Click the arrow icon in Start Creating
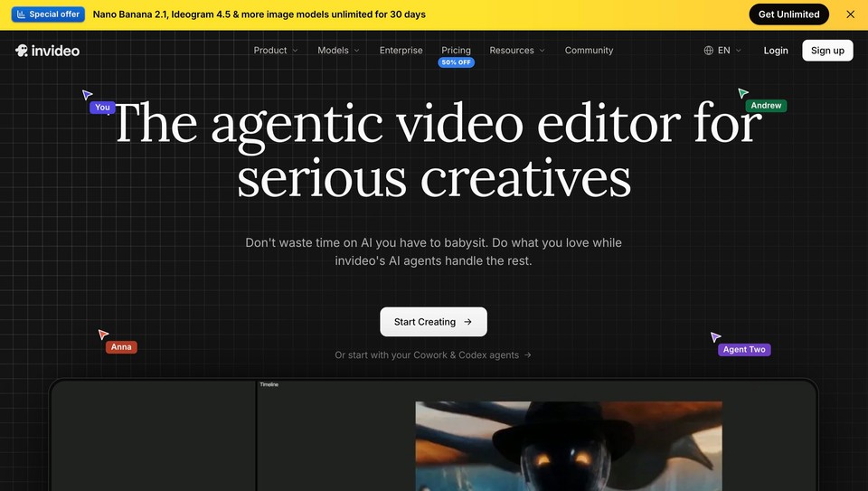Image resolution: width=868 pixels, height=491 pixels. tap(467, 322)
